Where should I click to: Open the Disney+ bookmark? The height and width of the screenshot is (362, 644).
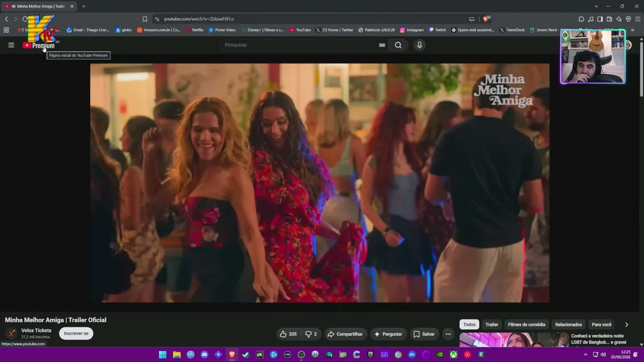click(262, 30)
